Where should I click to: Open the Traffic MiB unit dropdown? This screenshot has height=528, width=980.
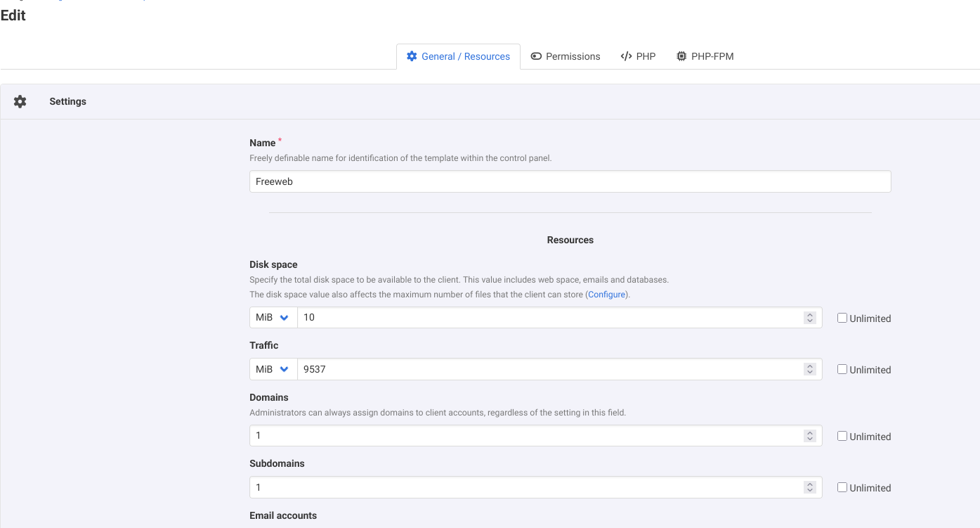[x=273, y=369]
